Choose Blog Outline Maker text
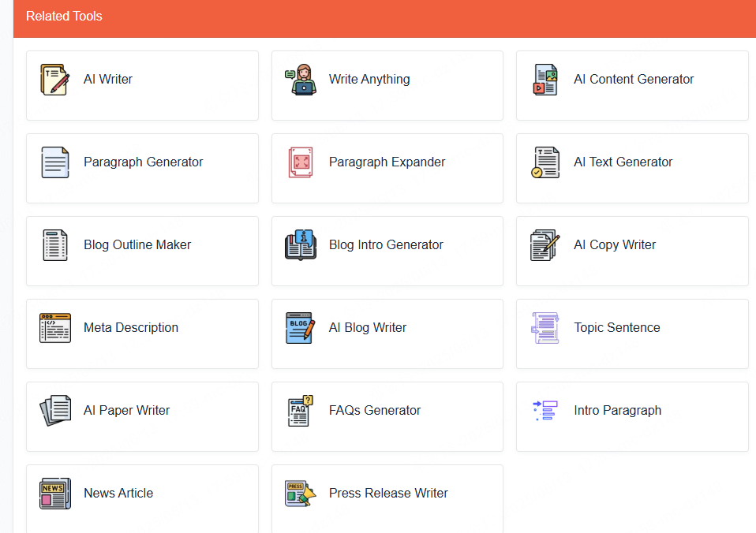This screenshot has height=533, width=756. (137, 244)
